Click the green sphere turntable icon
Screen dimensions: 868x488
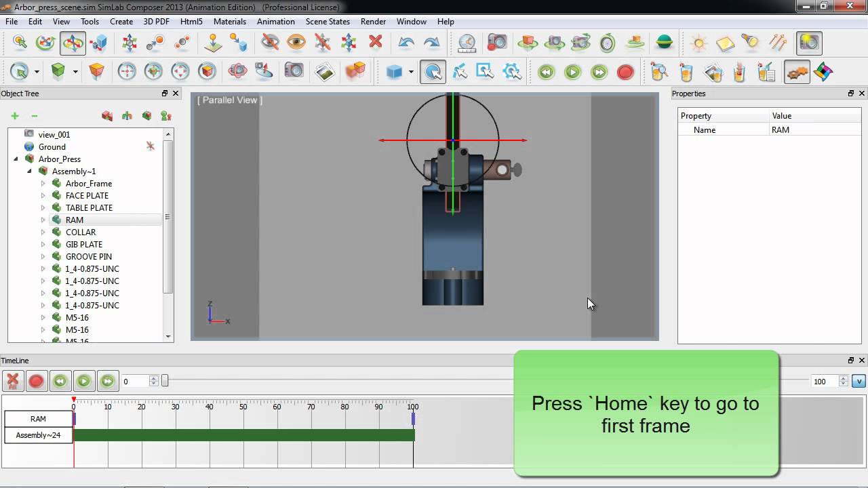tap(665, 43)
